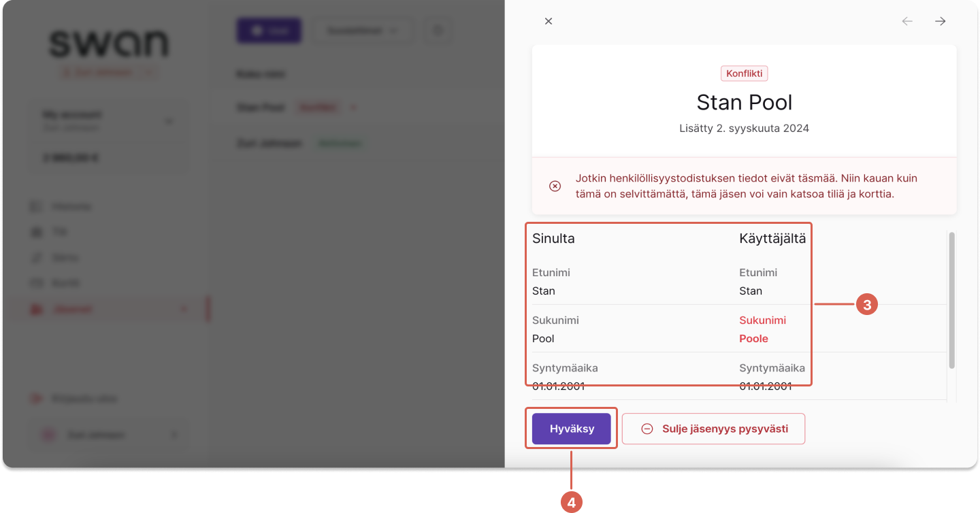The image size is (980, 513).
Task: Click the refresh icon in members toolbar
Action: coord(438,31)
